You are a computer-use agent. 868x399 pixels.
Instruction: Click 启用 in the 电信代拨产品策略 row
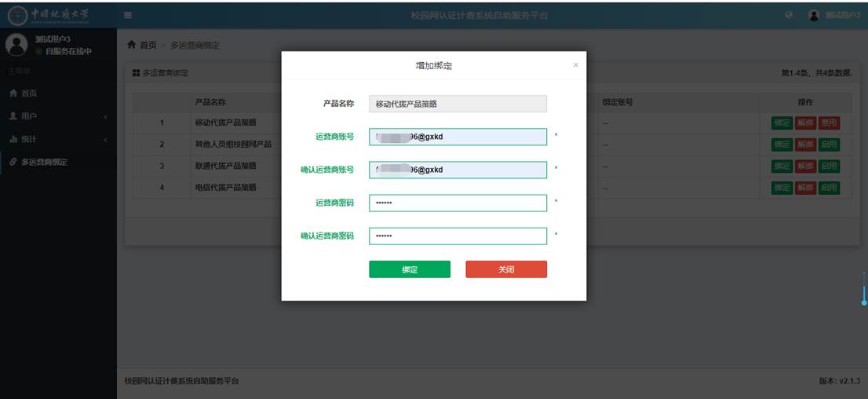[829, 188]
